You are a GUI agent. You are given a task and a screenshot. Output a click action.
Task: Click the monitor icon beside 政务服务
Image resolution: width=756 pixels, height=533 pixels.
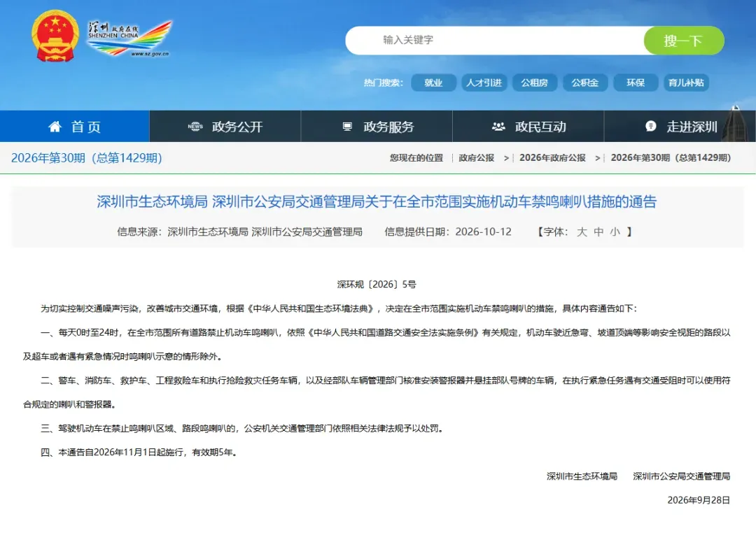(347, 127)
